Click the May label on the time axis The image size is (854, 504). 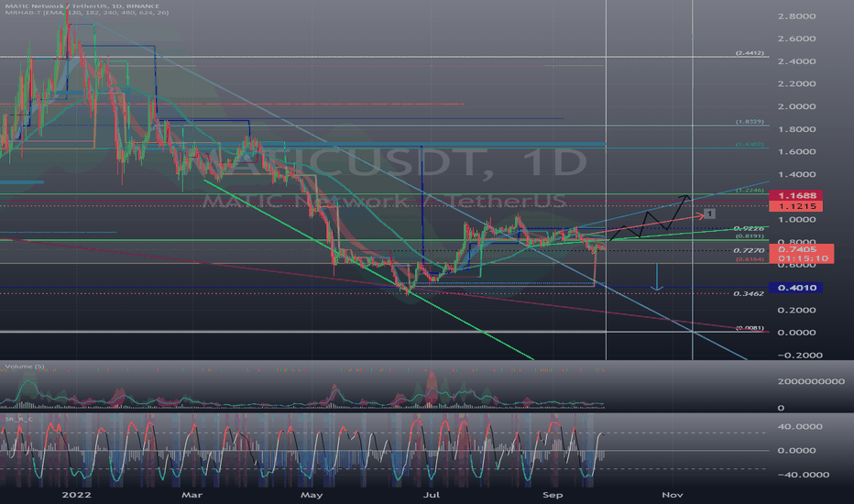pos(312,495)
